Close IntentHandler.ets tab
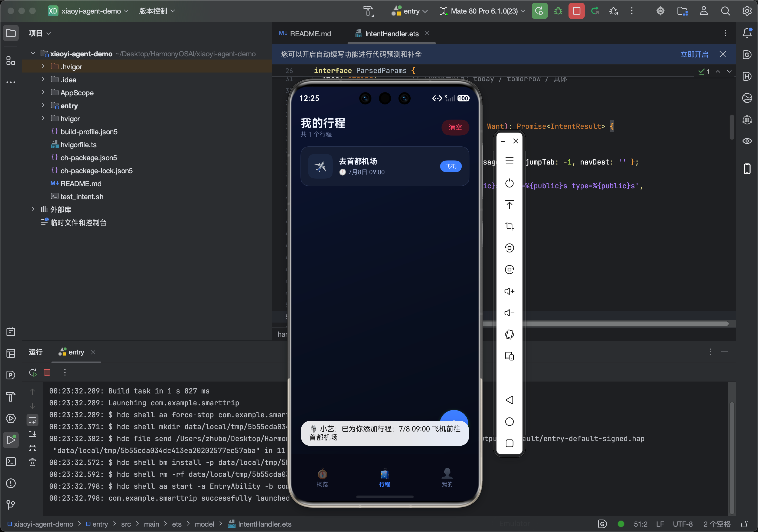758x532 pixels. tap(427, 33)
